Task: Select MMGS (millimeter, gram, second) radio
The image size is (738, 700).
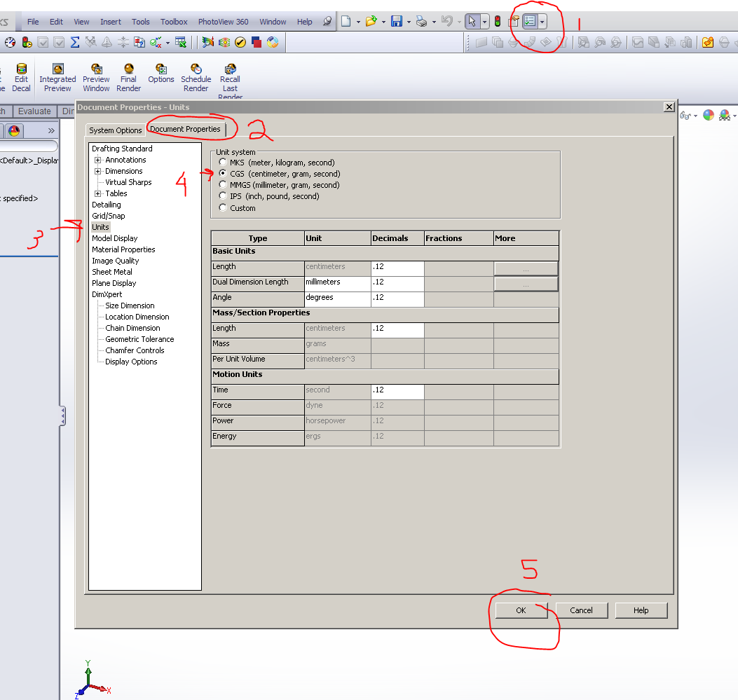Action: pos(223,185)
